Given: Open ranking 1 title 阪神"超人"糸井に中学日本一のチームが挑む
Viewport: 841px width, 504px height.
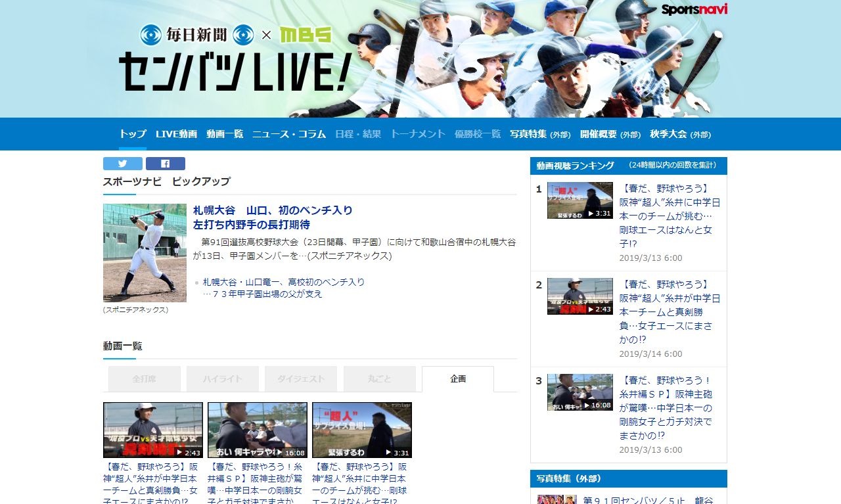Looking at the screenshot, I should 670,216.
